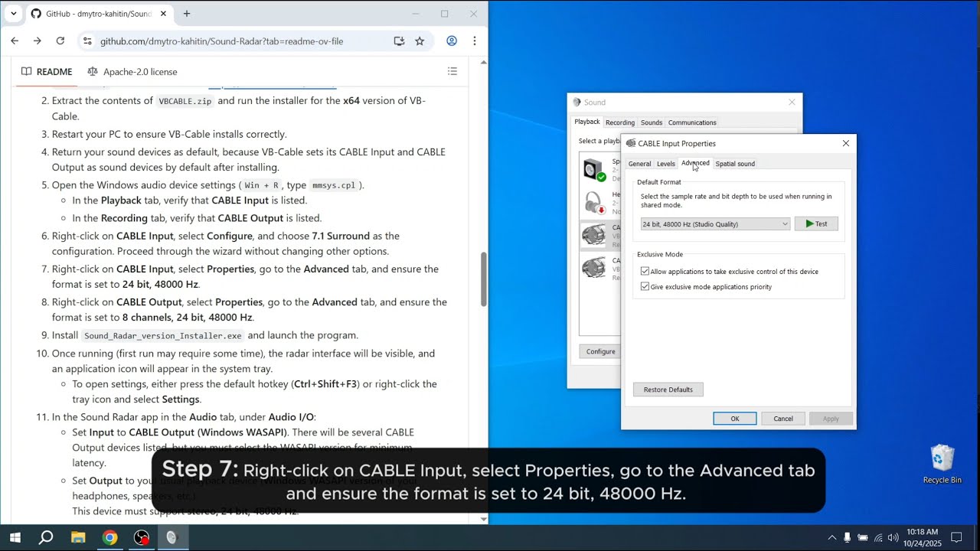980x551 pixels.
Task: Switch to Apache-2.0 license tab
Action: tap(132, 72)
